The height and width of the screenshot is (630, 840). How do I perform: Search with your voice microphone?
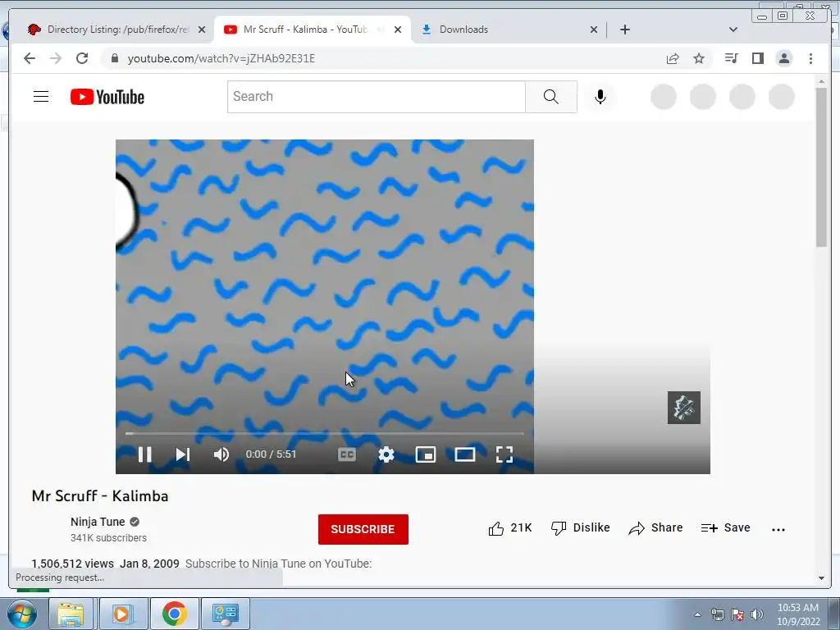tap(600, 97)
